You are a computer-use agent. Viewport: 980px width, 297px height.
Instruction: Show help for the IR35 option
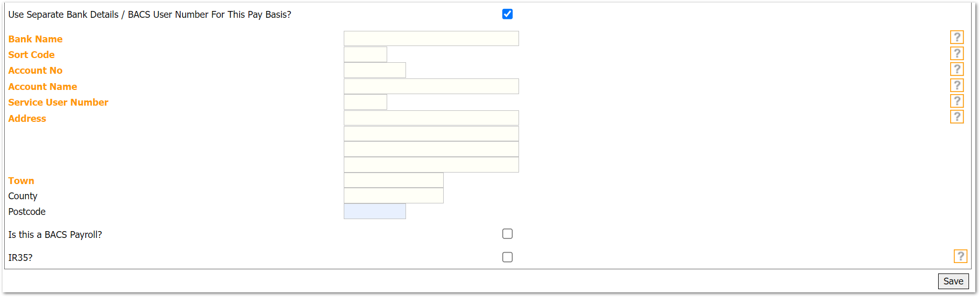click(x=960, y=256)
